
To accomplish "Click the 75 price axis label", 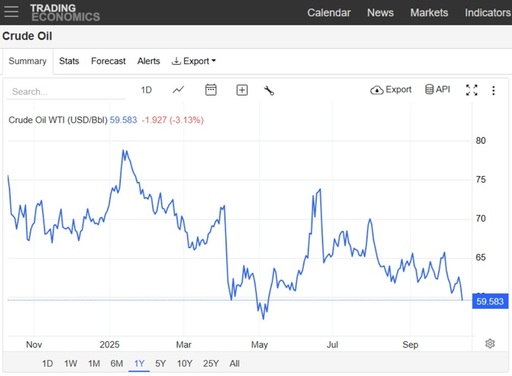I will (481, 180).
